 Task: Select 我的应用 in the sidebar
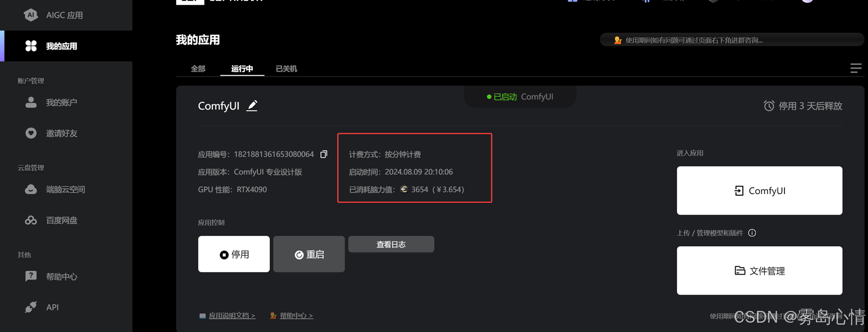(66, 46)
